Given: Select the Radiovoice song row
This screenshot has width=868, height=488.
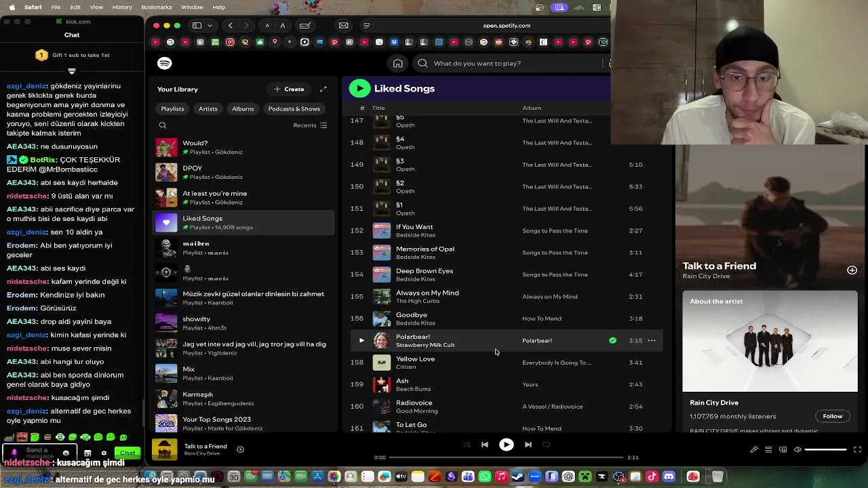Looking at the screenshot, I should 505,407.
